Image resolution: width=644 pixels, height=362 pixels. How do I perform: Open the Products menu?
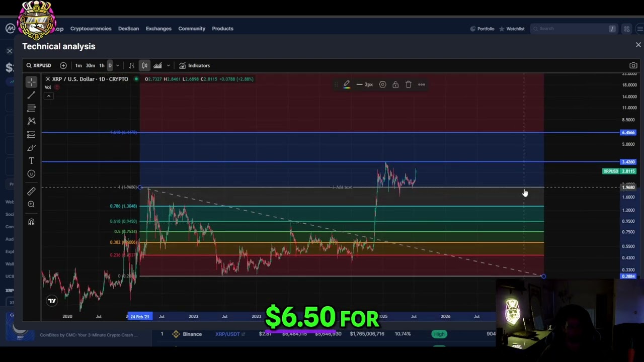pyautogui.click(x=222, y=29)
